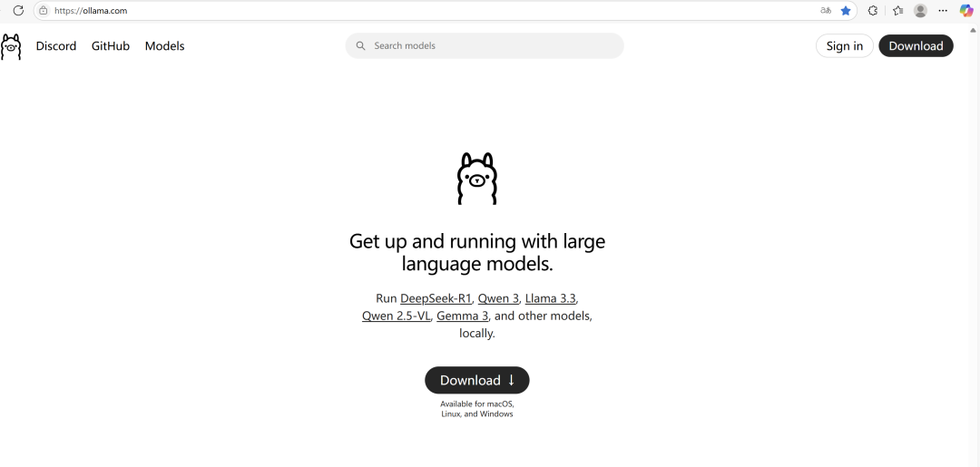
Task: Focus the Search models field
Action: (x=485, y=45)
